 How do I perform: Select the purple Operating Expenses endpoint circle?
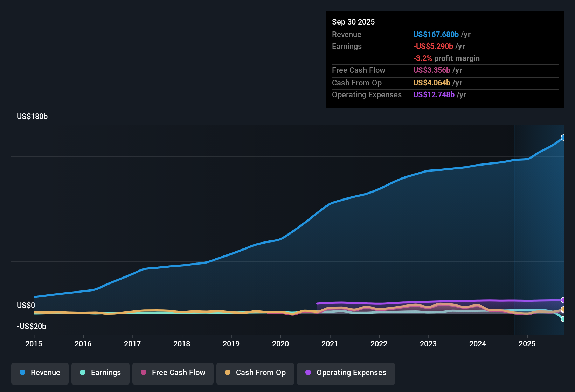click(563, 300)
